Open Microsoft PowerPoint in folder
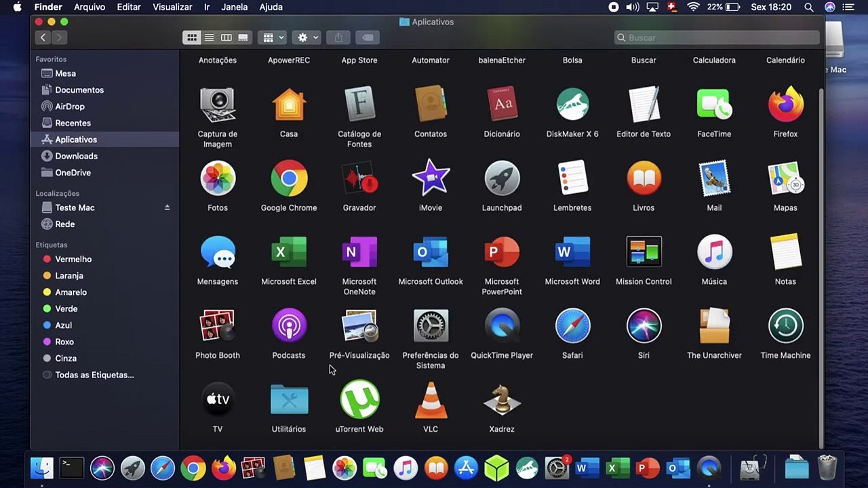 (502, 253)
